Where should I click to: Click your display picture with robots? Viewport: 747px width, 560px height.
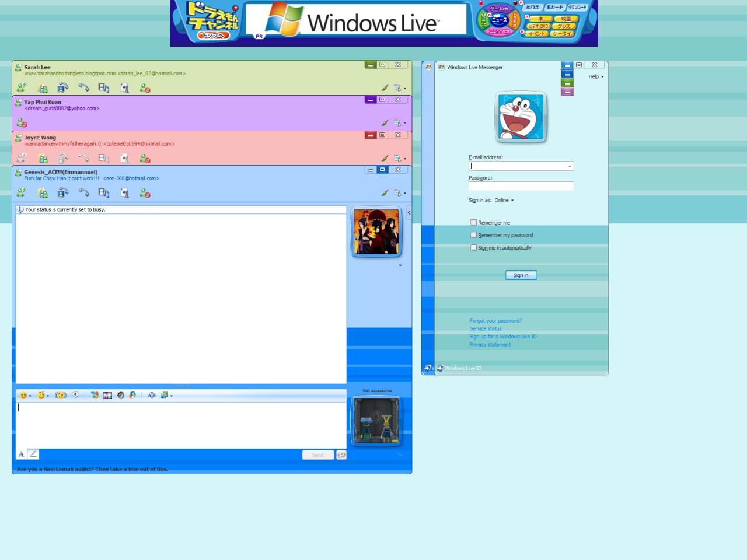pyautogui.click(x=376, y=420)
